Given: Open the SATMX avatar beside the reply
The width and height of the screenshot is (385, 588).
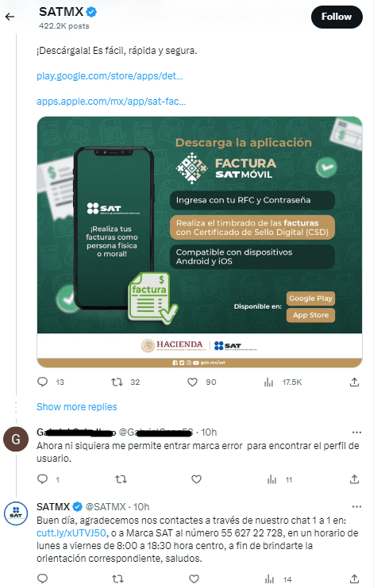Looking at the screenshot, I should pos(16,513).
